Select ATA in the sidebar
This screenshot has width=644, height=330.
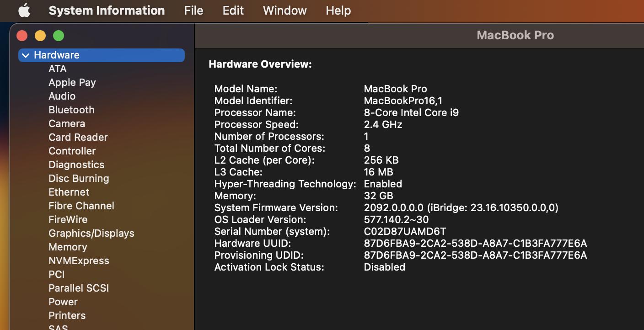[x=58, y=69]
